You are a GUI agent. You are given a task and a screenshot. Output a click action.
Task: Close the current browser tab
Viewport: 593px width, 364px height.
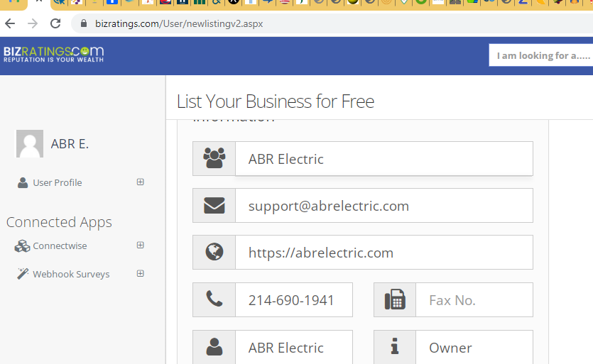click(39, 1)
